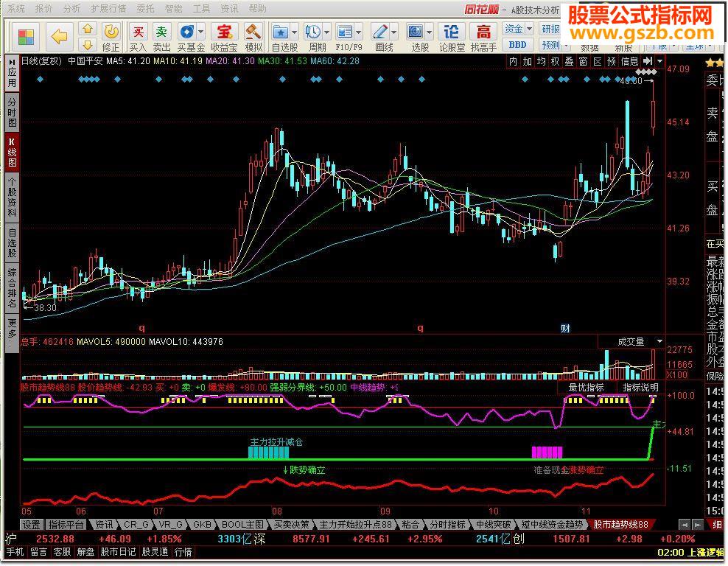This screenshot has height=566, width=728.
Task: Click the colorful home grid icon
Action: click(27, 37)
